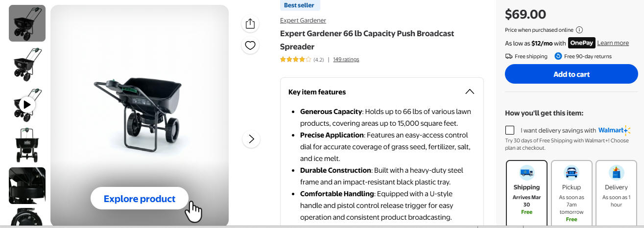
Task: Select the front-view spreader thumbnail
Action: [x=27, y=145]
